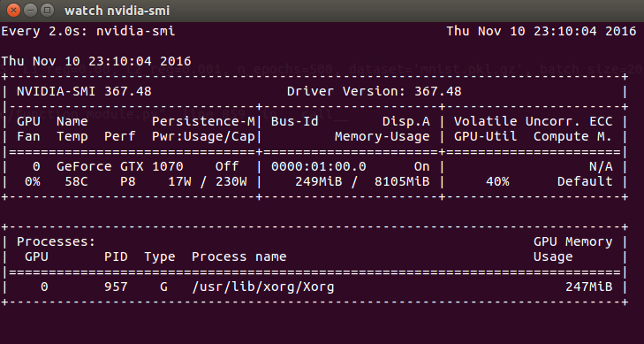
Task: Click the Disp.A 'On' value
Action: pos(421,166)
